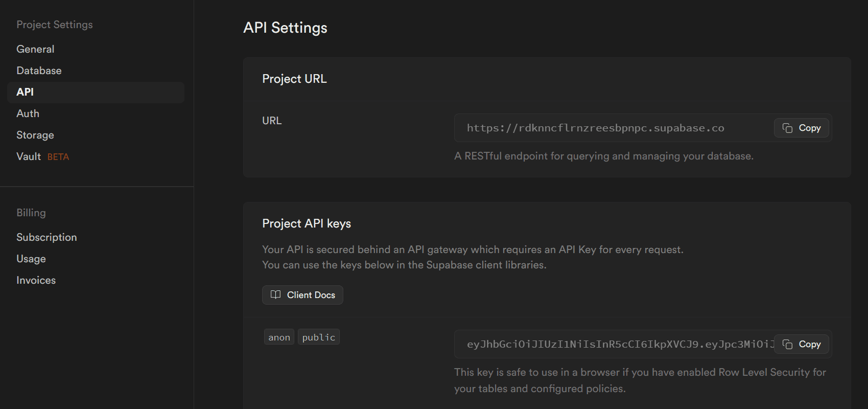Click the Billing sidebar header
Screen dimensions: 868x409
coord(31,213)
